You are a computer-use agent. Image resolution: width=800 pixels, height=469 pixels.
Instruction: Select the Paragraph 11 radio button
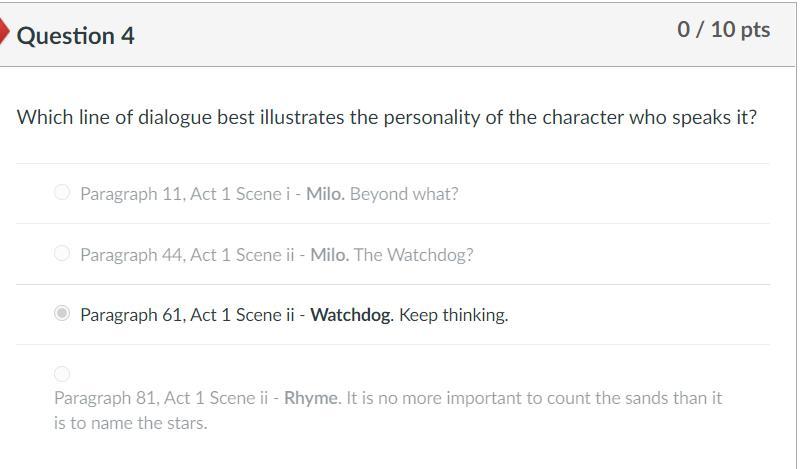[62, 192]
